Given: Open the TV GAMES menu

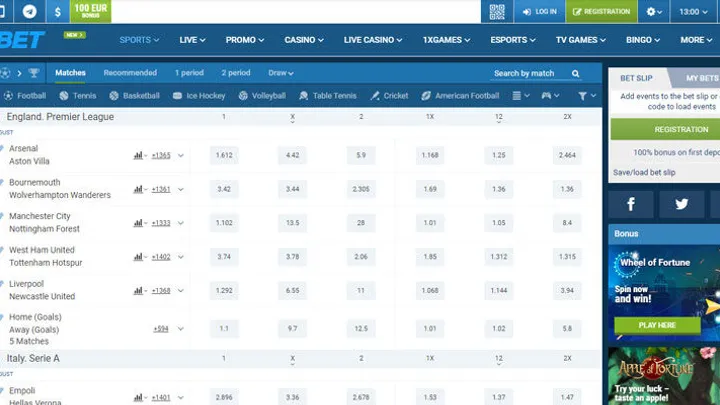Looking at the screenshot, I should tap(580, 40).
